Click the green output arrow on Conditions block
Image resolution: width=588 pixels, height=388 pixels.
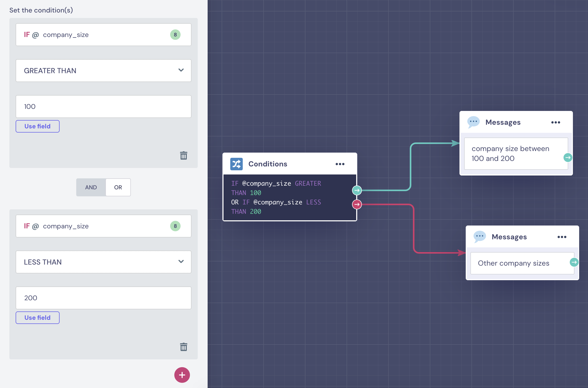357,190
